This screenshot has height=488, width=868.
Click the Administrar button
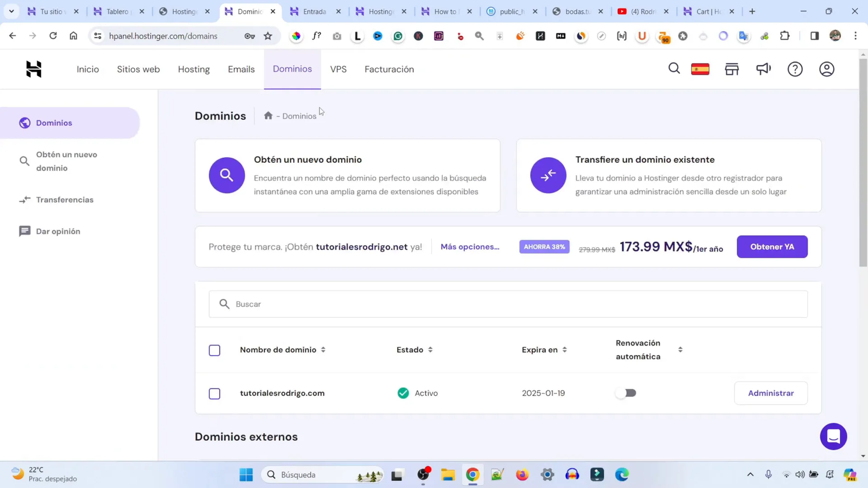(x=771, y=393)
